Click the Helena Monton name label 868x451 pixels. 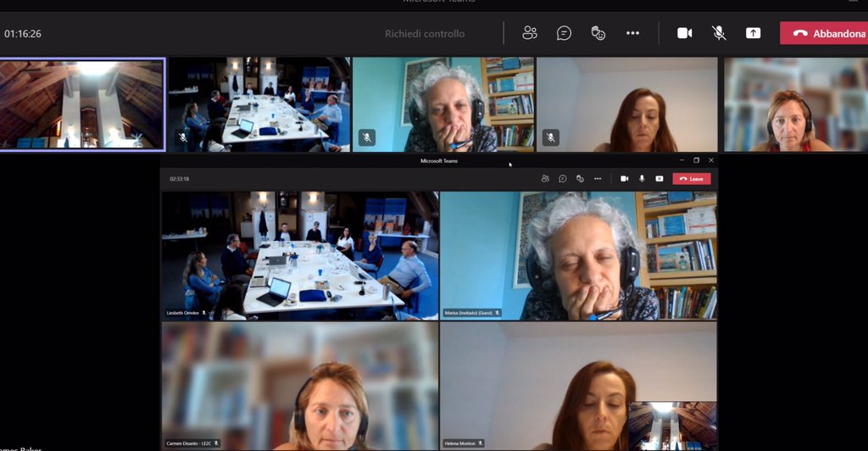(459, 443)
